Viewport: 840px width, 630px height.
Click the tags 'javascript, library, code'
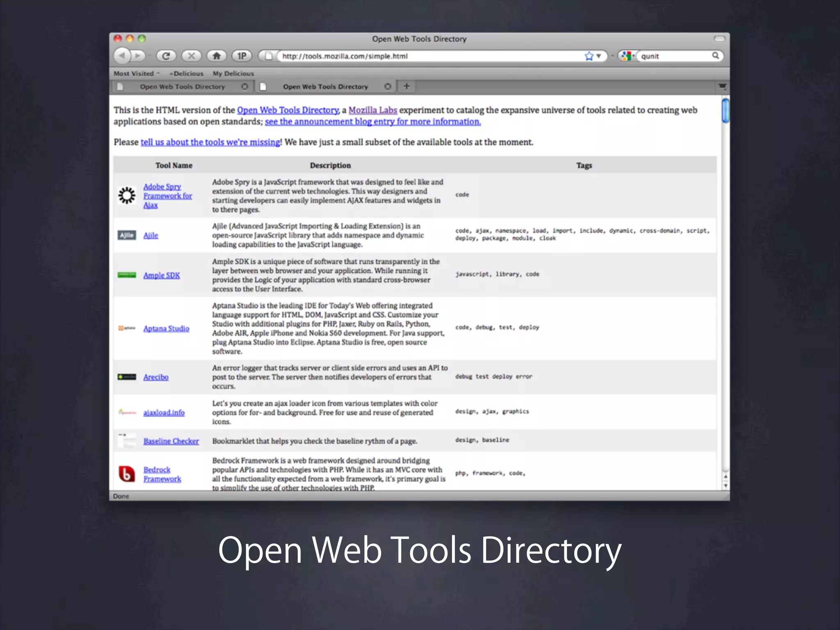pos(497,274)
